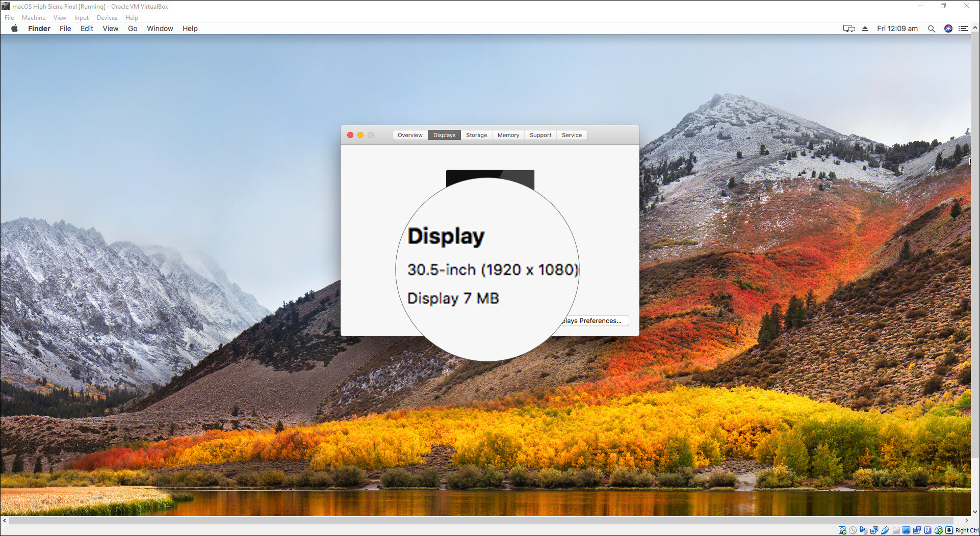
Task: Switch to the Overview tab
Action: coord(410,135)
